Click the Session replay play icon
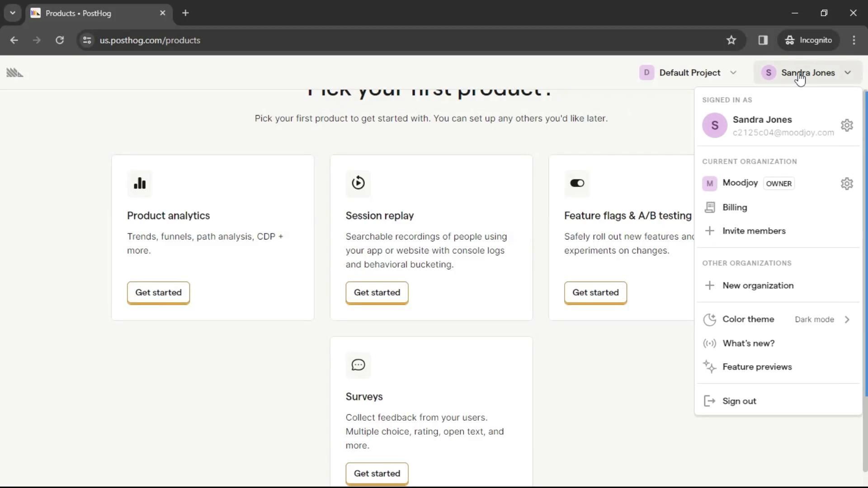Viewport: 868px width, 488px height. pos(358,183)
